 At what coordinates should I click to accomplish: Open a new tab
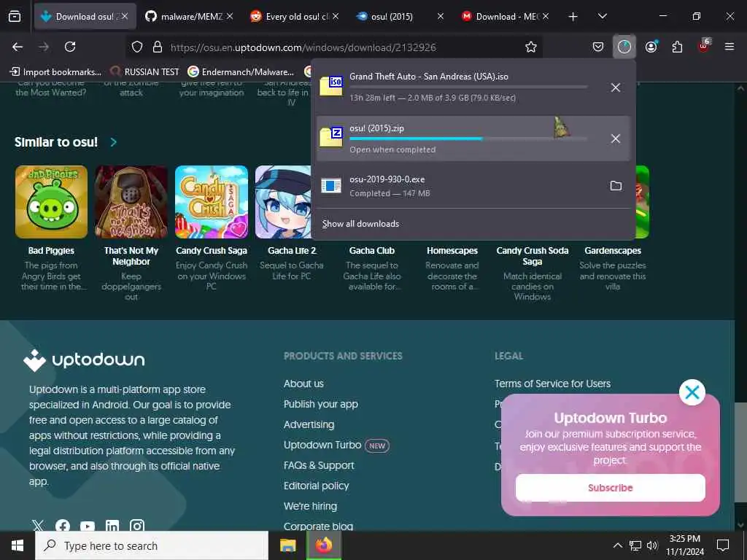coord(573,17)
